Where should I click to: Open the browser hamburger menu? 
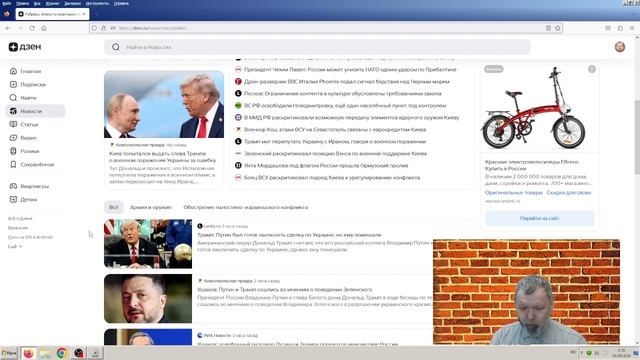tap(632, 28)
